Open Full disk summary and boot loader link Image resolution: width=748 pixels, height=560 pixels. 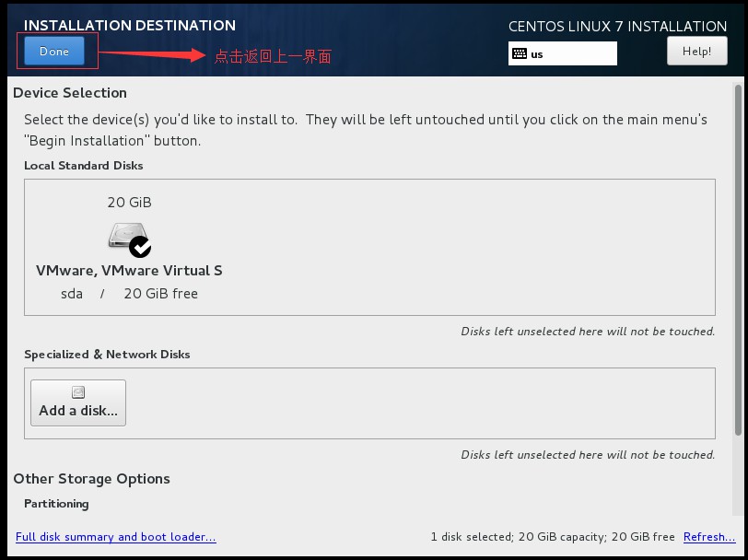[116, 537]
